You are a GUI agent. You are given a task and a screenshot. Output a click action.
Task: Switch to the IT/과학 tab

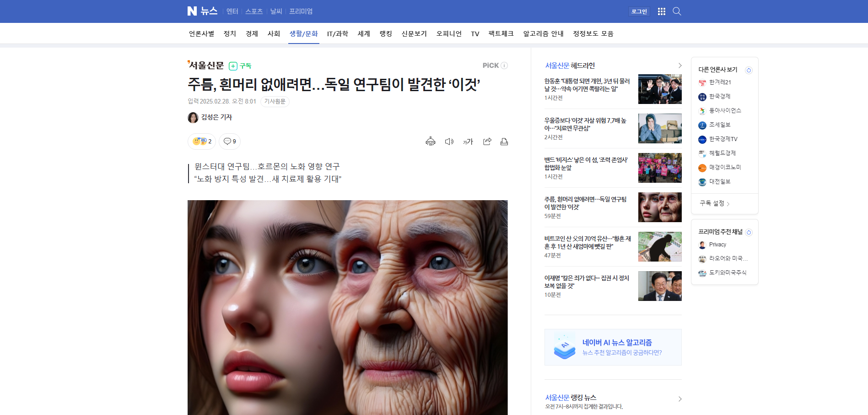tap(337, 34)
